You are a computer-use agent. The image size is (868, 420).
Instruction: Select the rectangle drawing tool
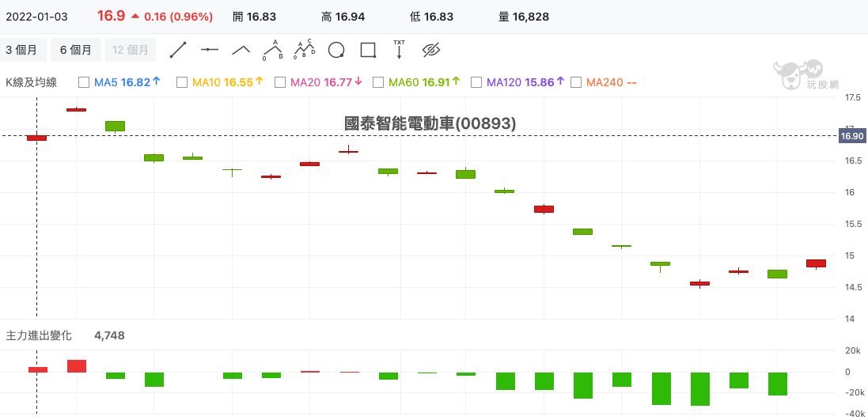[x=368, y=50]
